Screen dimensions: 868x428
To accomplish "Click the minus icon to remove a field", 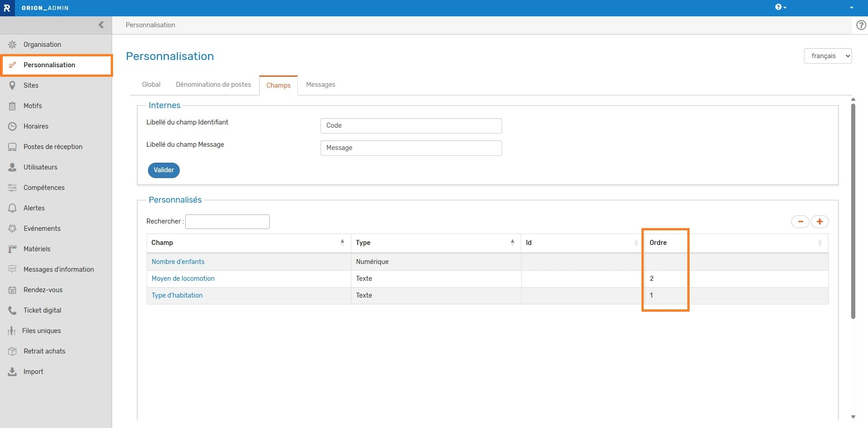I will pyautogui.click(x=800, y=222).
